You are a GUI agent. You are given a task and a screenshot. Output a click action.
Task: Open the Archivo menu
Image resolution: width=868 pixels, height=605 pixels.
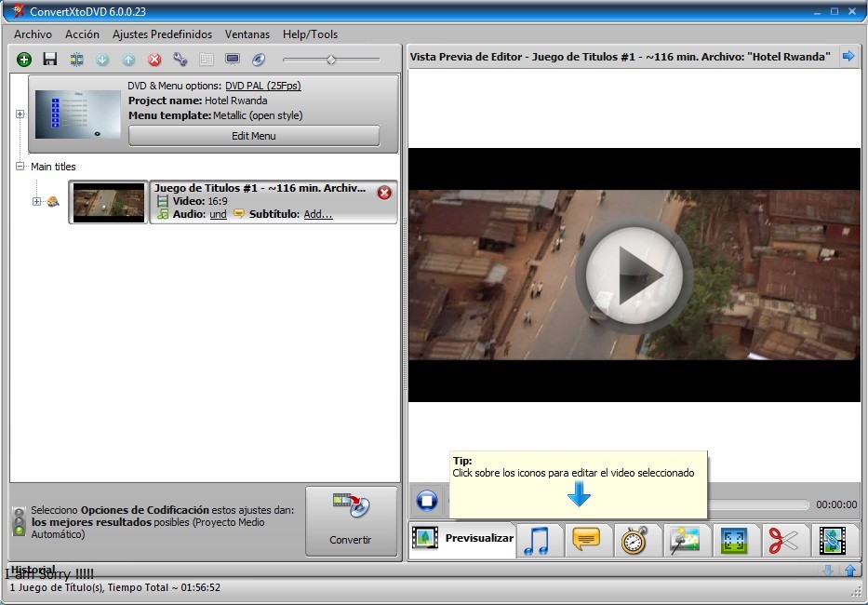click(33, 34)
